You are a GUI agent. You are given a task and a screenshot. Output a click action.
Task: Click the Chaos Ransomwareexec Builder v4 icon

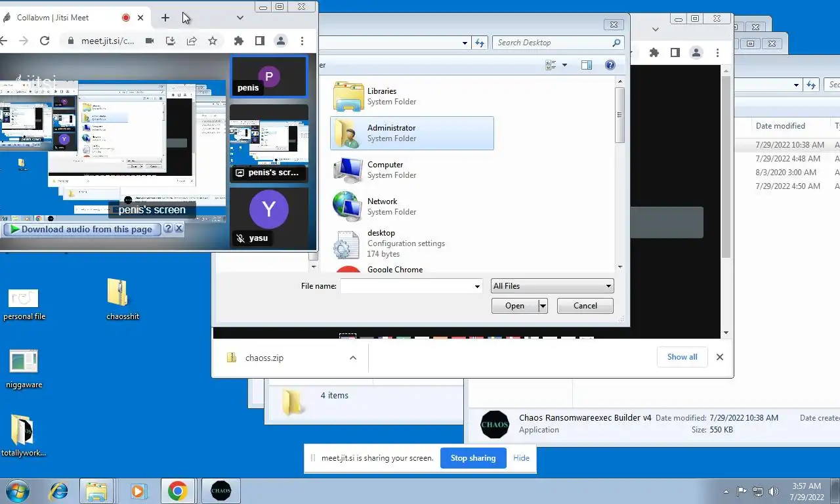click(495, 424)
